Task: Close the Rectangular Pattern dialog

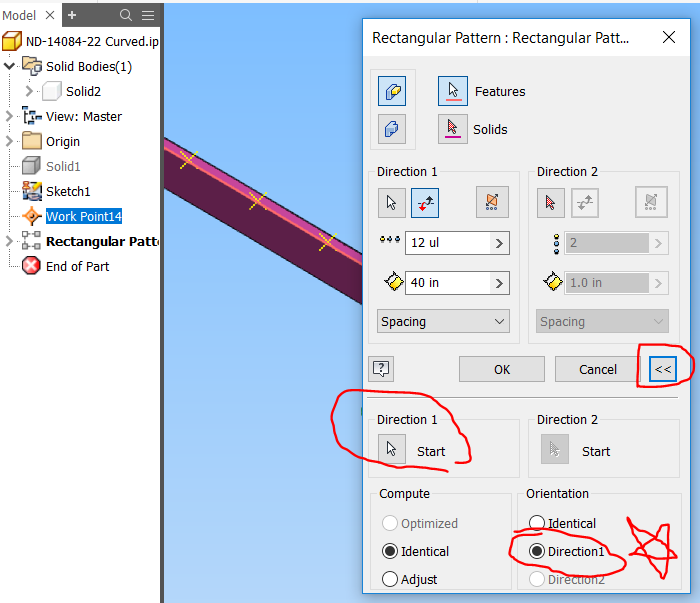Action: [x=669, y=37]
